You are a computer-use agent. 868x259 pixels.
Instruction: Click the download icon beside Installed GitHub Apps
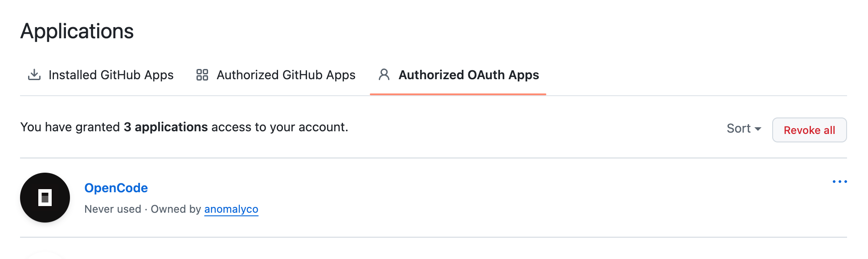tap(34, 75)
